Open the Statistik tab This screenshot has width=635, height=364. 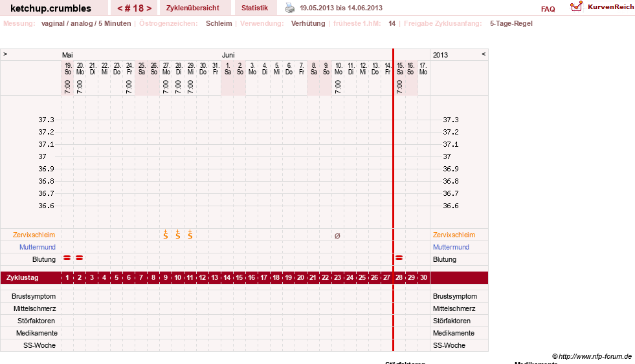255,8
